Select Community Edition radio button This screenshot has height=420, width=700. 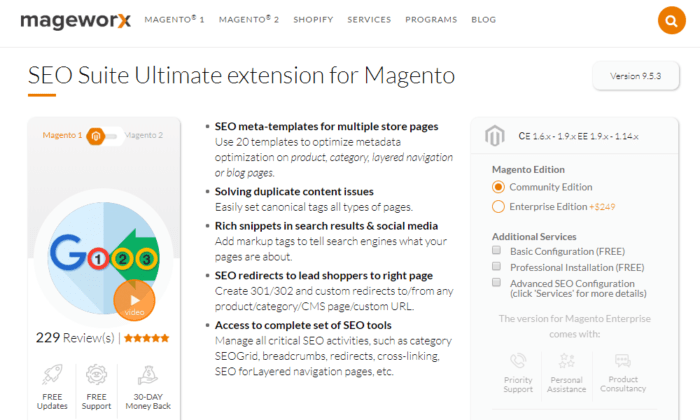(x=498, y=187)
